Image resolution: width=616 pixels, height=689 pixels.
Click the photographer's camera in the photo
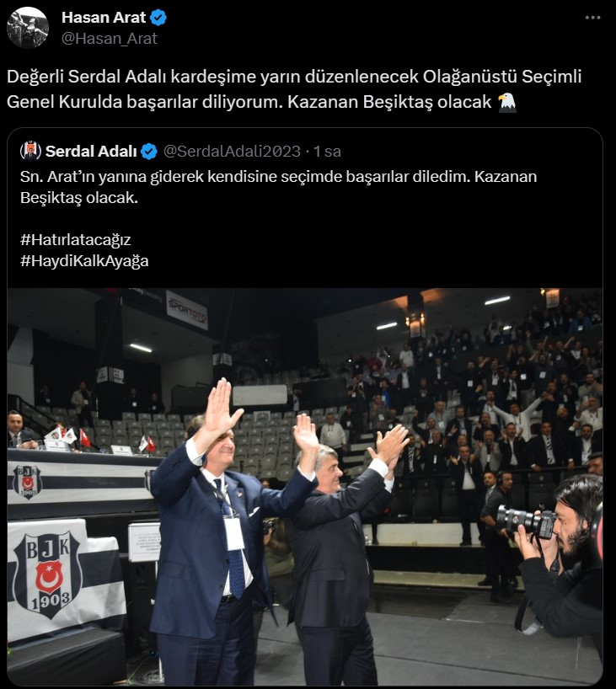pyautogui.click(x=526, y=521)
